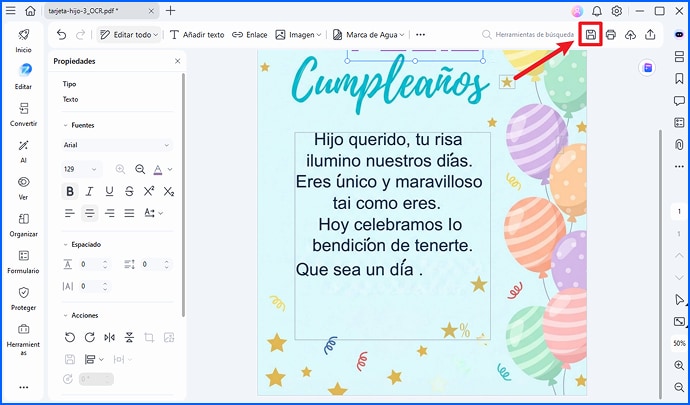Click the Save icon in the toolbar

[x=591, y=34]
